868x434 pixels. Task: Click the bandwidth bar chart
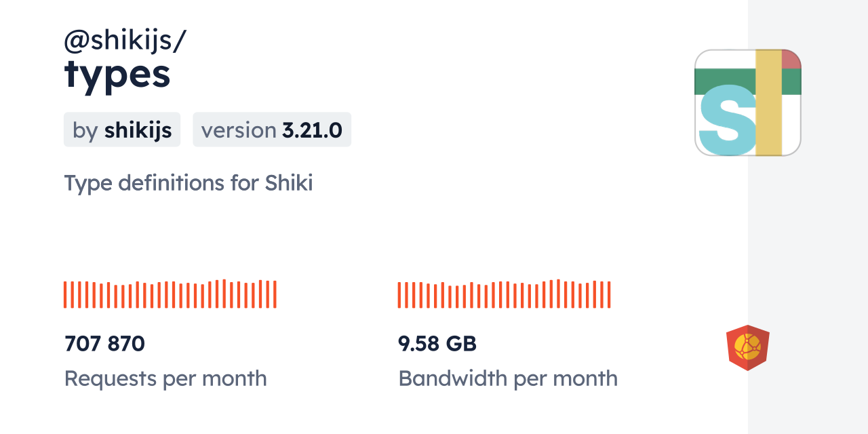[x=504, y=294]
